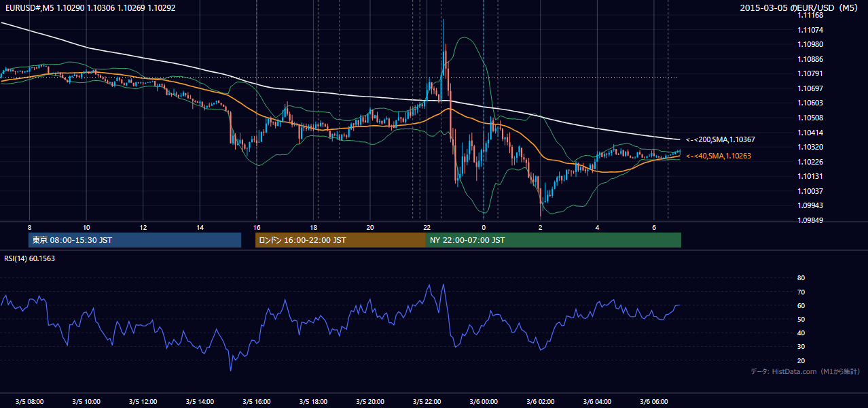
Task: Click price axis label 1.11168
Action: pyautogui.click(x=811, y=16)
